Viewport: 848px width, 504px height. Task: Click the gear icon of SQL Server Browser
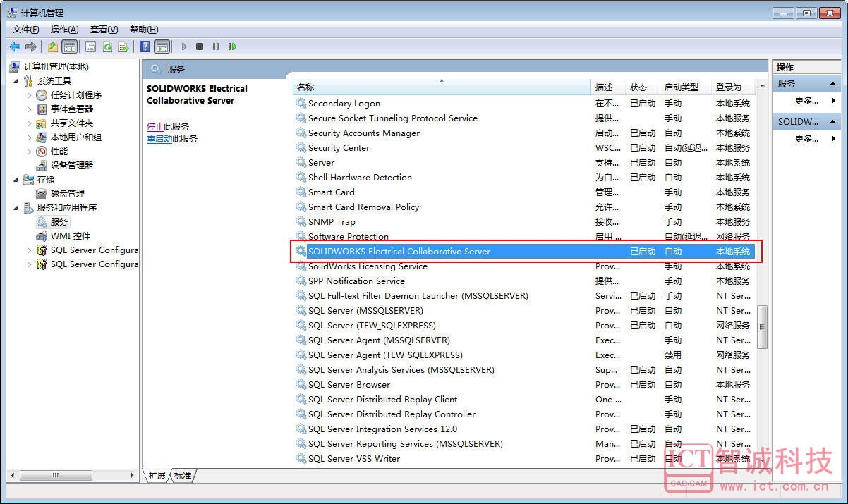301,384
